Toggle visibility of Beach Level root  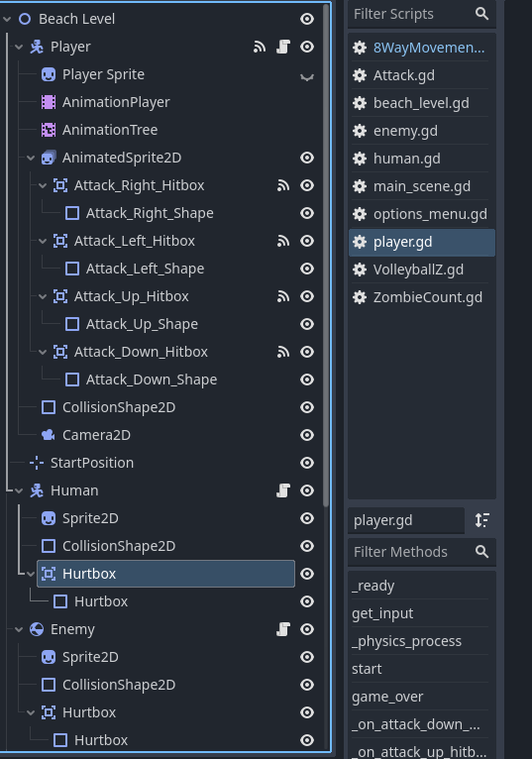(307, 19)
